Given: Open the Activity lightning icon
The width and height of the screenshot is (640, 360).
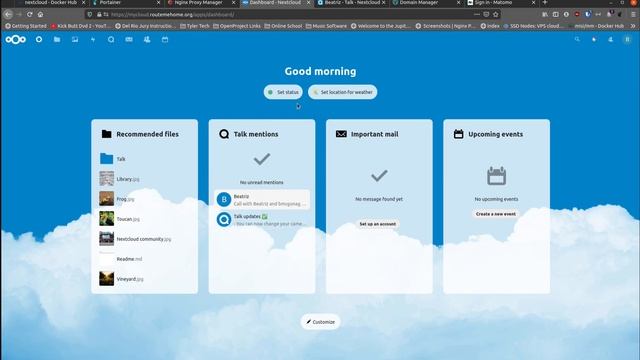Looking at the screenshot, I should (x=93, y=40).
